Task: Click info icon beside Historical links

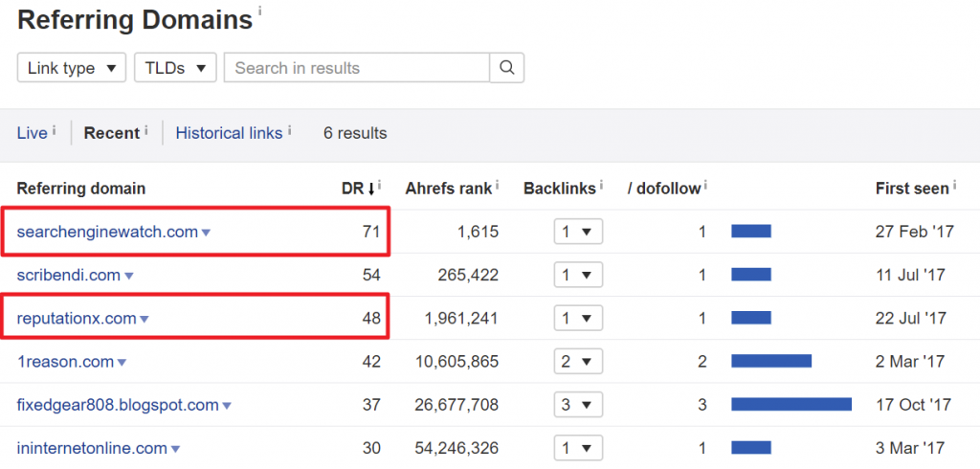Action: [289, 129]
